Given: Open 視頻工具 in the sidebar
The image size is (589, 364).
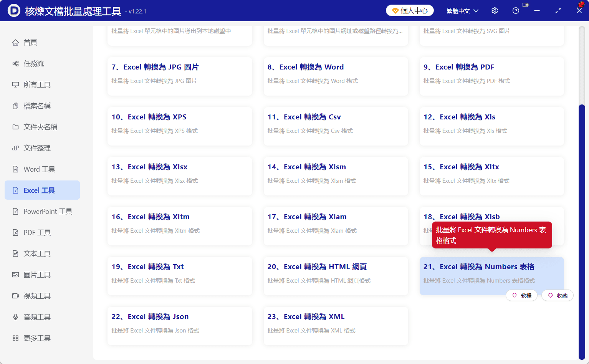Looking at the screenshot, I should point(42,296).
